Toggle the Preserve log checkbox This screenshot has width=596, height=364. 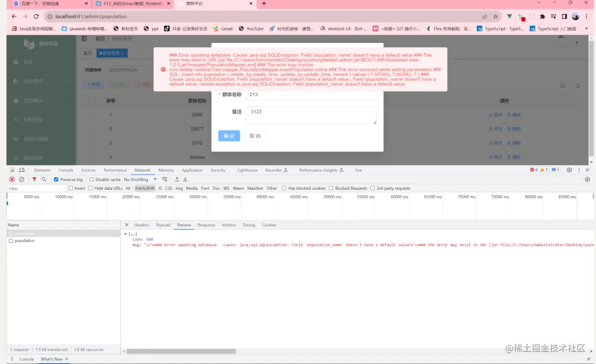56,179
